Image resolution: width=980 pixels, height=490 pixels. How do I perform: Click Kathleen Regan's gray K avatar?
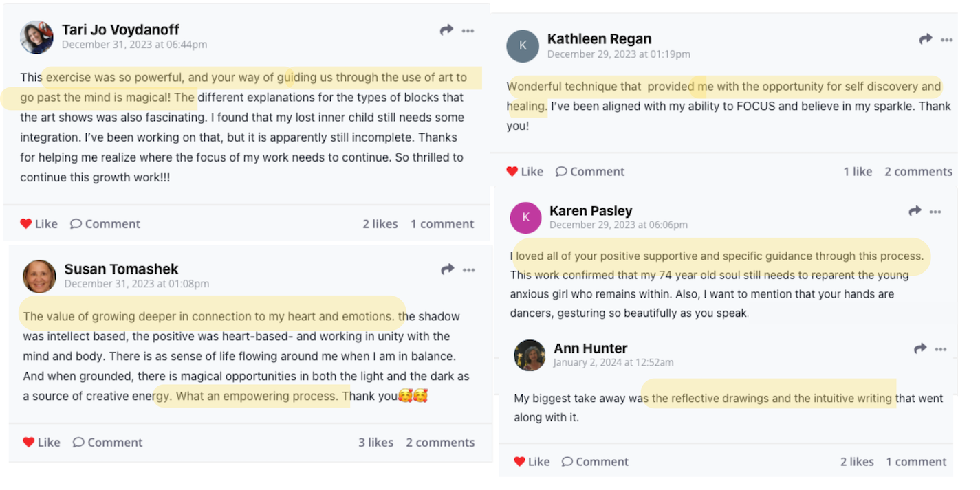[x=523, y=46]
